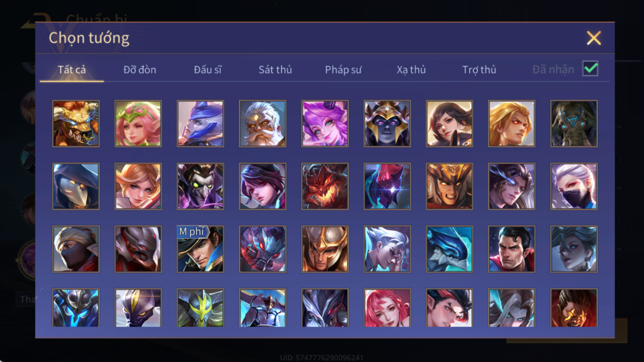Close the 'Chọn tướng' dialog
644x362 pixels.
pos(594,38)
